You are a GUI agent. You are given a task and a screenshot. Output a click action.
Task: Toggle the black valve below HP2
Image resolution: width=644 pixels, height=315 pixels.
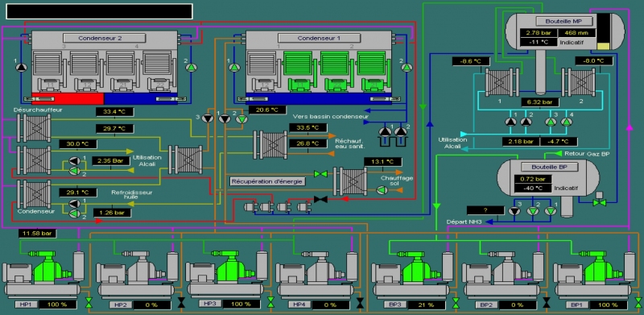[x=181, y=304]
